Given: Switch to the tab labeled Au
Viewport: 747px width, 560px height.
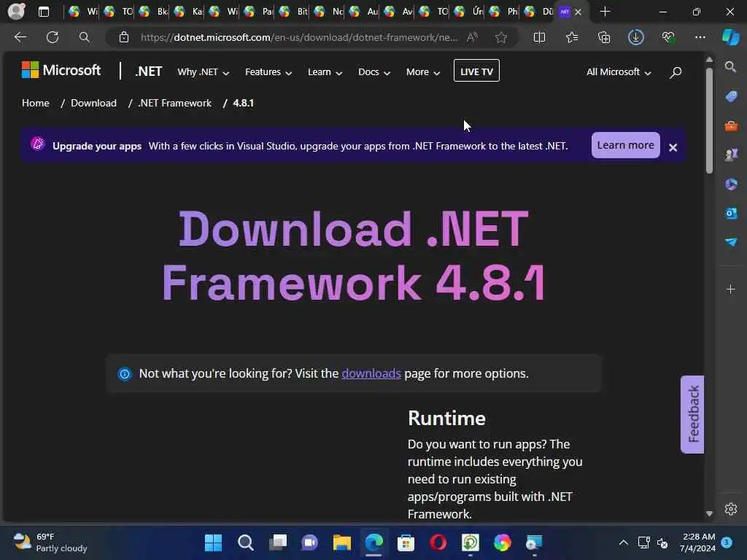Looking at the screenshot, I should pyautogui.click(x=365, y=12).
